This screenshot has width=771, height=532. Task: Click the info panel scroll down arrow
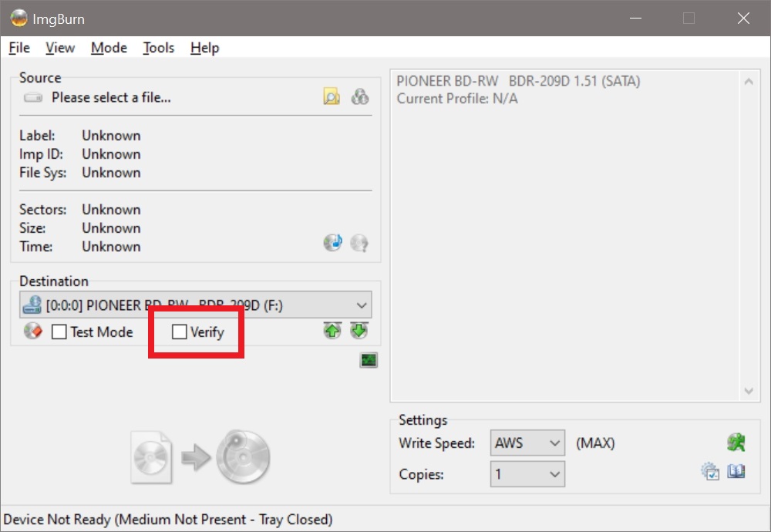point(749,391)
